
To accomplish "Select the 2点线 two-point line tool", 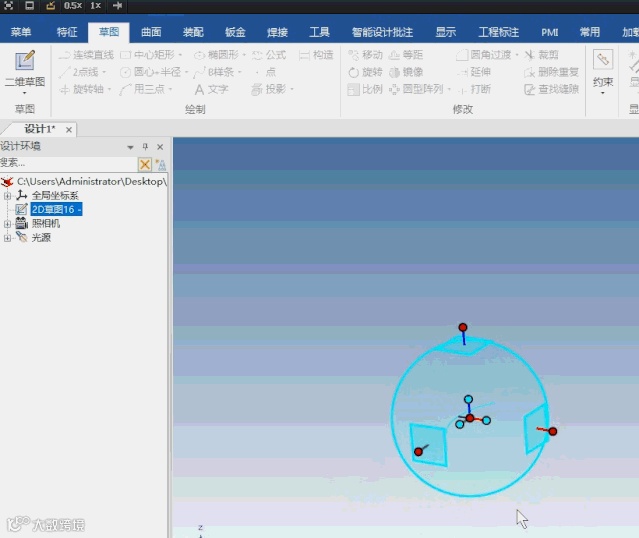I will pos(79,72).
